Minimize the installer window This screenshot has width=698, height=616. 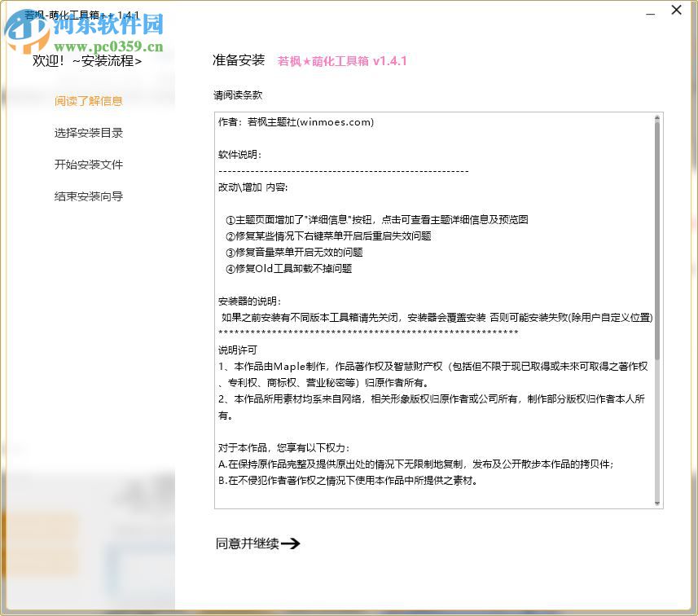click(649, 14)
